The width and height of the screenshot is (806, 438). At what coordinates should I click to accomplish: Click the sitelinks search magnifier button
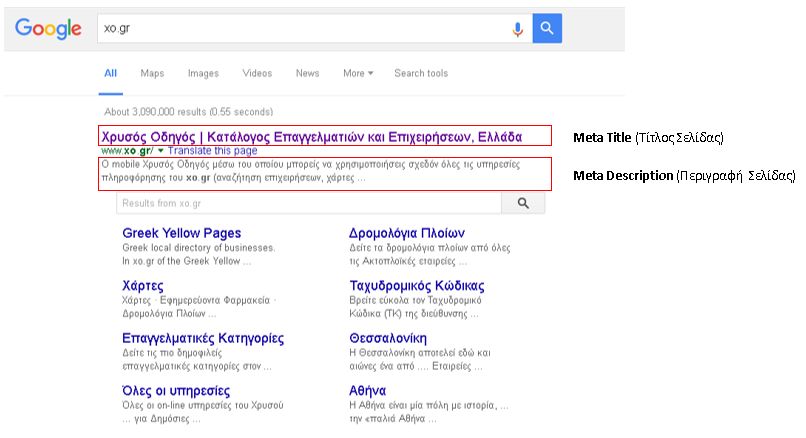[523, 203]
